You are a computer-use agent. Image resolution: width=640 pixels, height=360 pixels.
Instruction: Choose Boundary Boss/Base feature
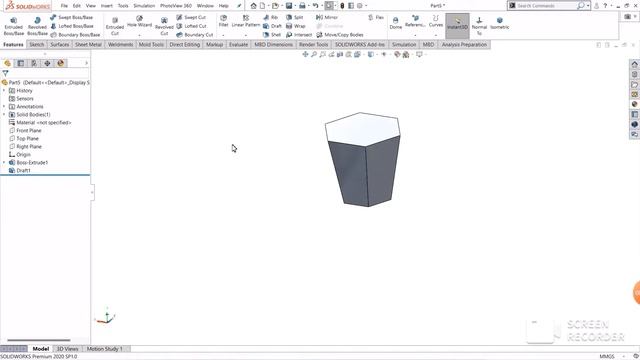(75, 35)
